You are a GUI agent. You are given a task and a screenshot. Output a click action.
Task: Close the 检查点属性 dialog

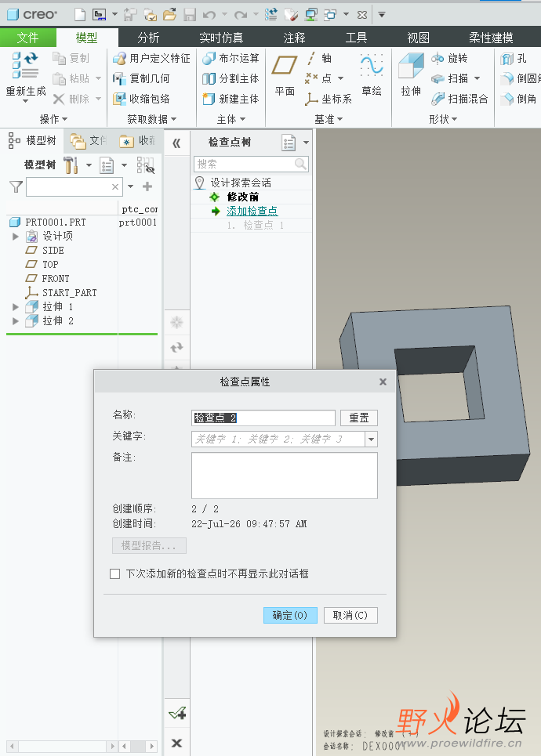pos(383,382)
